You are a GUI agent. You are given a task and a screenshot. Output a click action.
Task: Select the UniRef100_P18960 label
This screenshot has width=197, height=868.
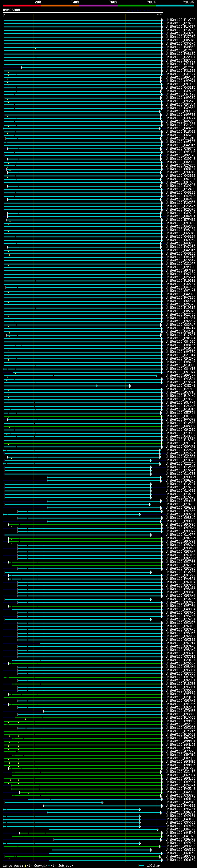[180, 440]
